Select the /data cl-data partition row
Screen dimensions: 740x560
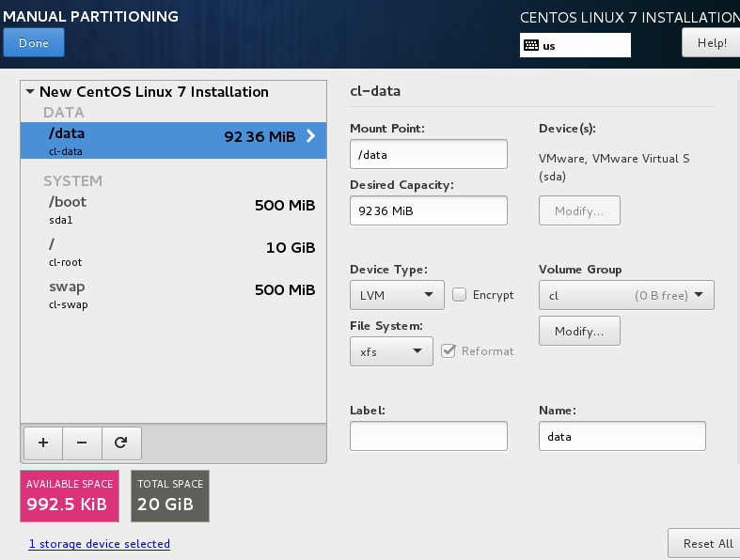pyautogui.click(x=173, y=141)
